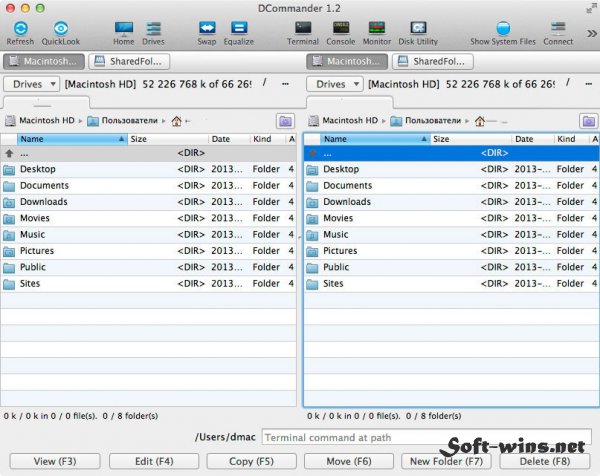The image size is (600, 476).
Task: Sort right panel by Date column
Action: 533,139
